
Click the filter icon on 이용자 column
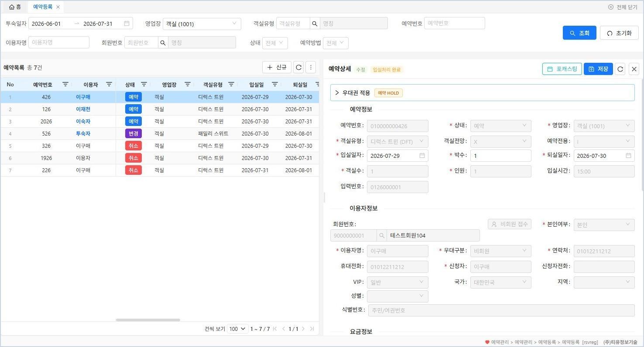[x=109, y=84]
